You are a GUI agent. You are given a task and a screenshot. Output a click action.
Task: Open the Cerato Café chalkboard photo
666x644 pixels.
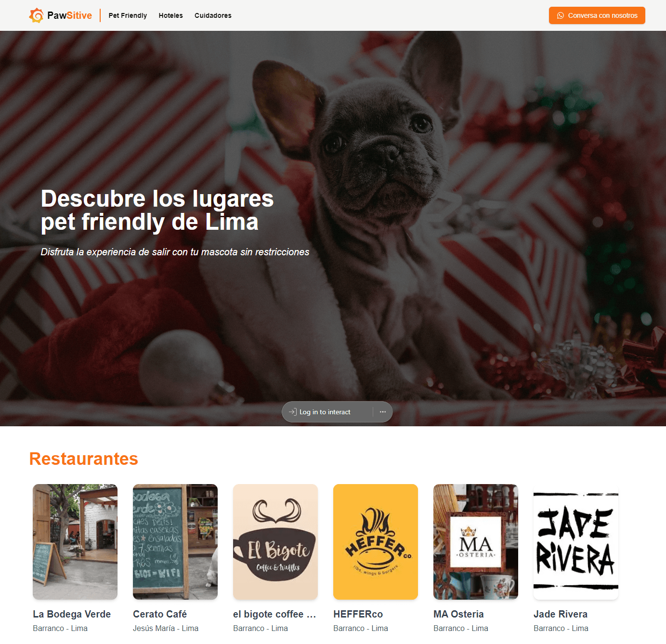[x=175, y=542]
